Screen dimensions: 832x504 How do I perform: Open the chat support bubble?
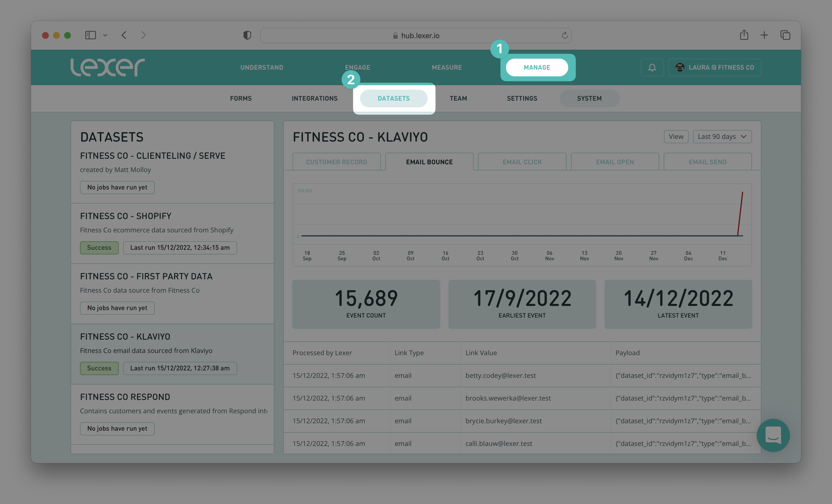click(773, 435)
